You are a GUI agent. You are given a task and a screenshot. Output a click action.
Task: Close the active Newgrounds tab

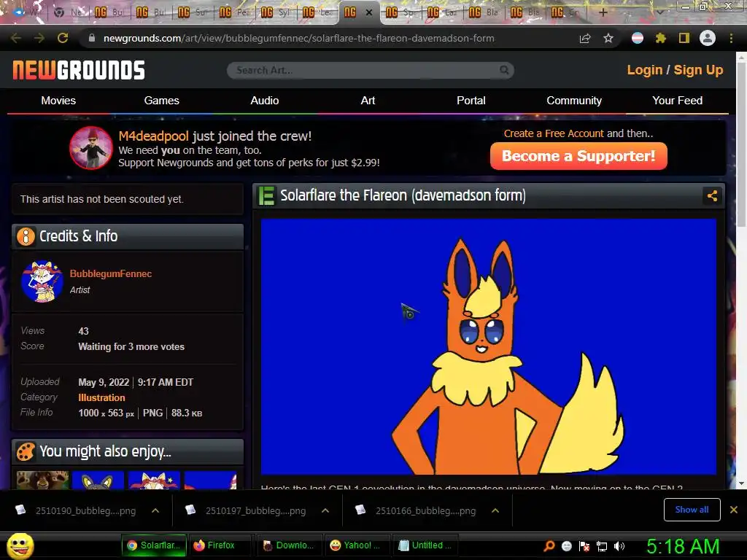tap(368, 13)
